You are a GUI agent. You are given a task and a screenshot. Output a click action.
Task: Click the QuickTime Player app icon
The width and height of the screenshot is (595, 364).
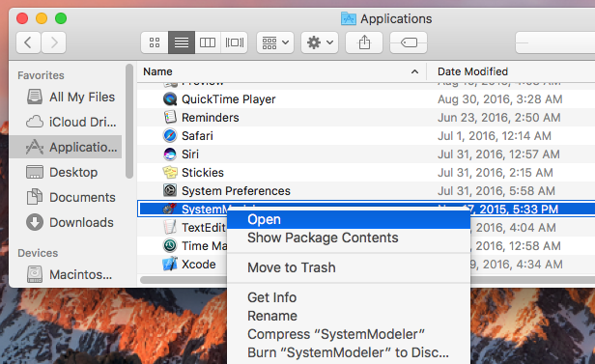170,98
